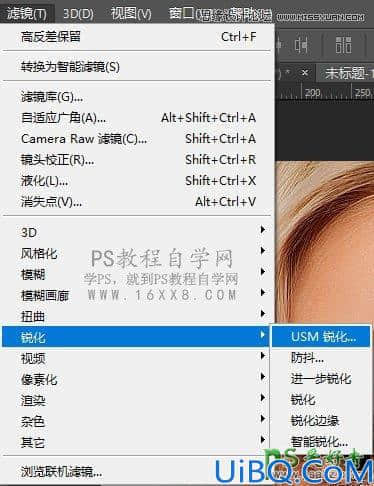Select highlighted 锐化 filter category
The width and height of the screenshot is (374, 486).
pyautogui.click(x=135, y=337)
